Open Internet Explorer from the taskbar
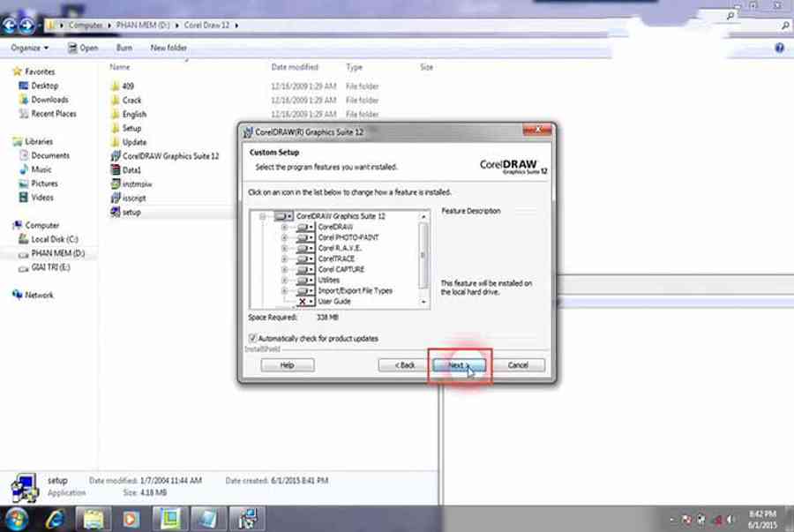Viewport: 794px width, 532px height. [x=55, y=516]
